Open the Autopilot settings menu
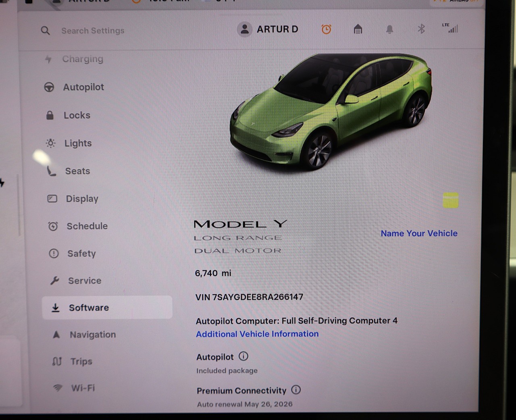Image resolution: width=516 pixels, height=420 pixels. (x=83, y=87)
